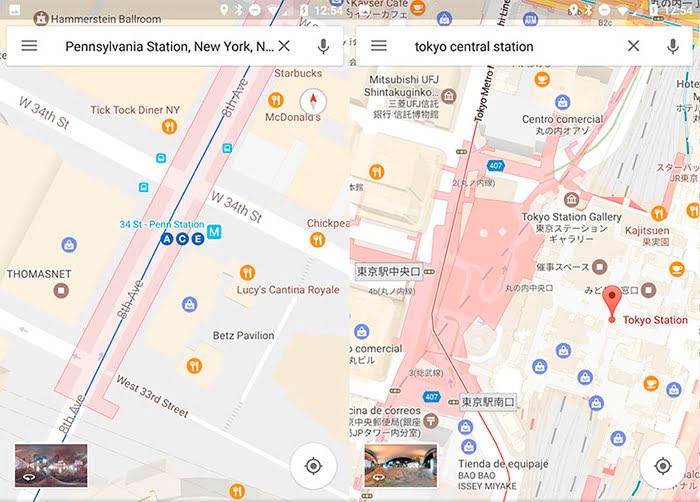Center on my location in New York map
The image size is (700, 502).
click(313, 466)
